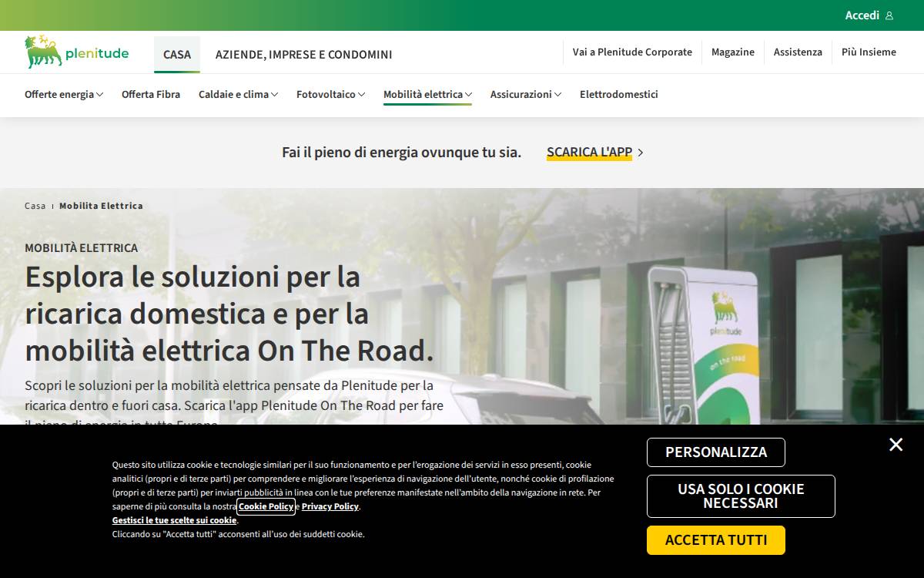Click the PERSONALIZZA cookie button
Viewport: 924px width, 578px height.
(716, 452)
